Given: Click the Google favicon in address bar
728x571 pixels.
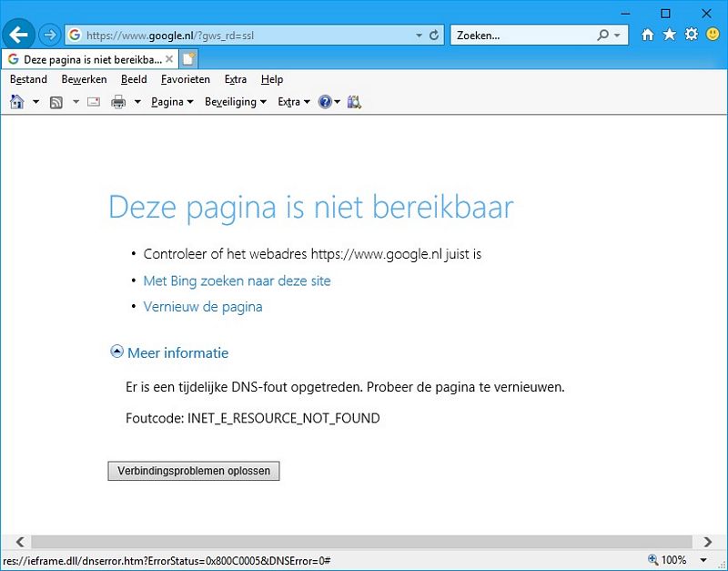Looking at the screenshot, I should (75, 35).
